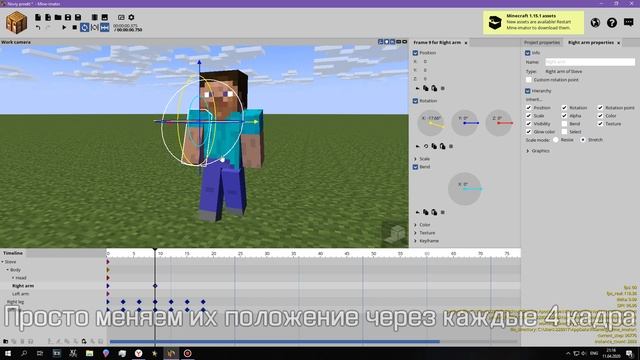Open help with the question mark icon
Image resolution: width=640 pixels, height=360 pixels.
click(611, 22)
